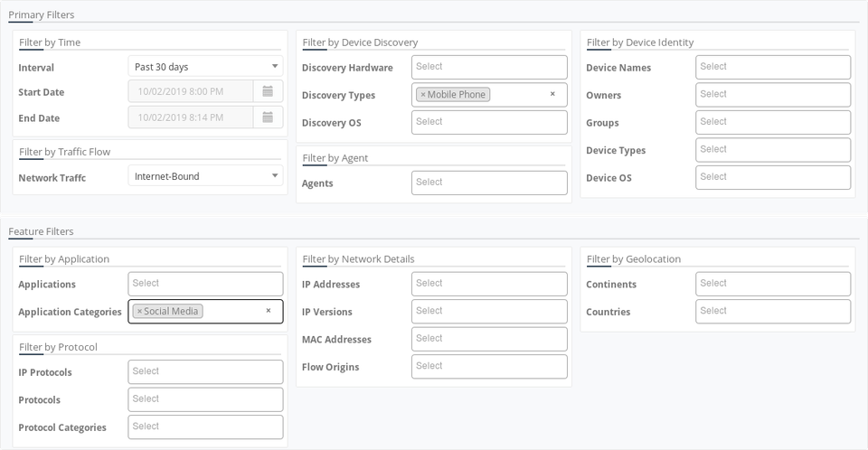Click the Owners select field
The width and height of the screenshot is (868, 450).
[x=773, y=95]
